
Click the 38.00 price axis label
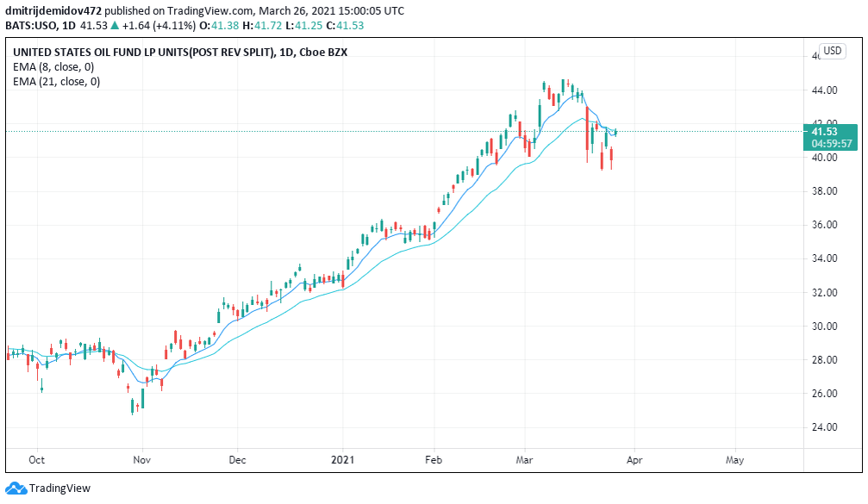tap(824, 191)
